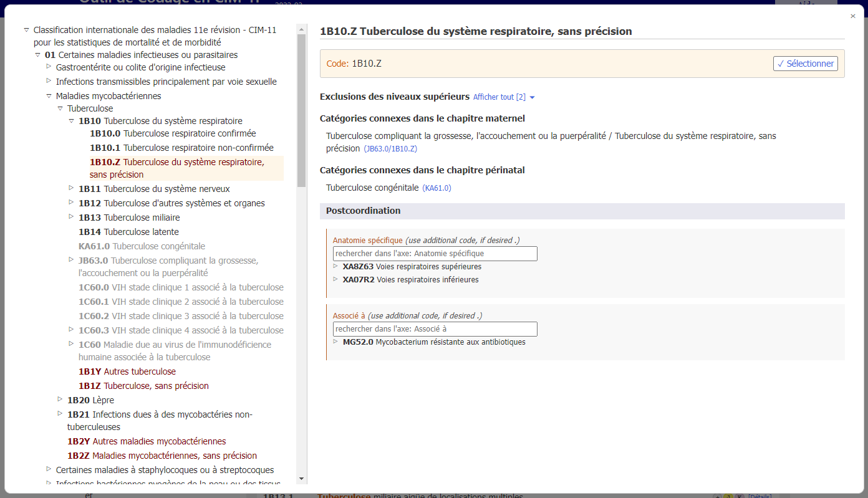
Task: Select 1B10.0 Tuberculose respiratoire confirmée
Action: [173, 133]
